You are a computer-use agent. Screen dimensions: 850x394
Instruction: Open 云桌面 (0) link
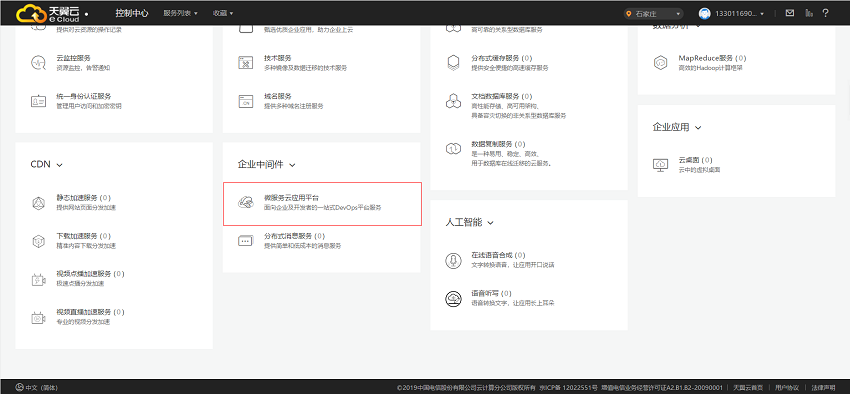coord(696,160)
